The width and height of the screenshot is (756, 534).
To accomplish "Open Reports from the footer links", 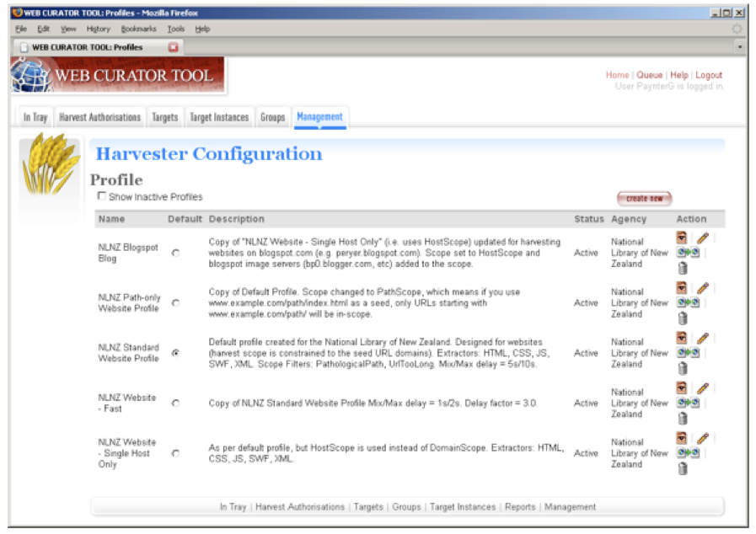I will coord(519,507).
